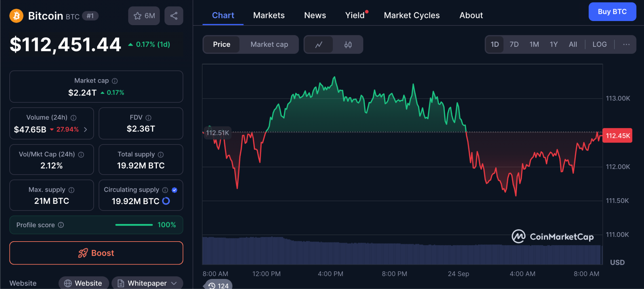Switch to line chart view icon

(x=319, y=45)
